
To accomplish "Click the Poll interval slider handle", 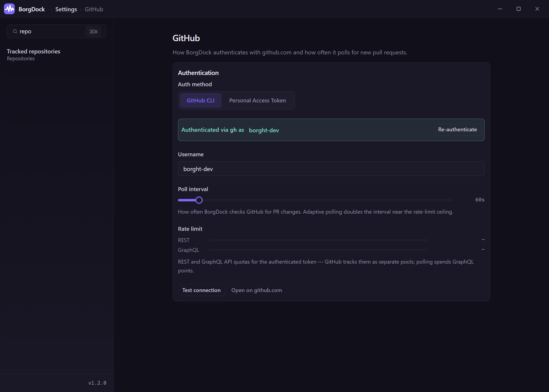I will pos(199,200).
